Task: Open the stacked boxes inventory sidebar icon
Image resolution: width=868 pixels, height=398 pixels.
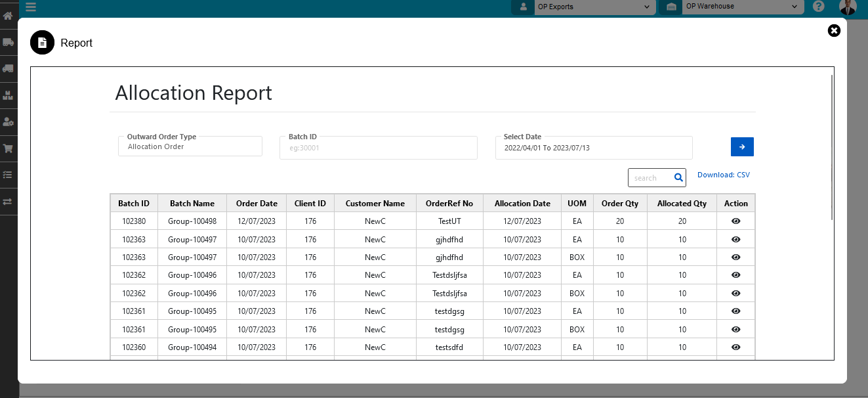Action: [9, 95]
